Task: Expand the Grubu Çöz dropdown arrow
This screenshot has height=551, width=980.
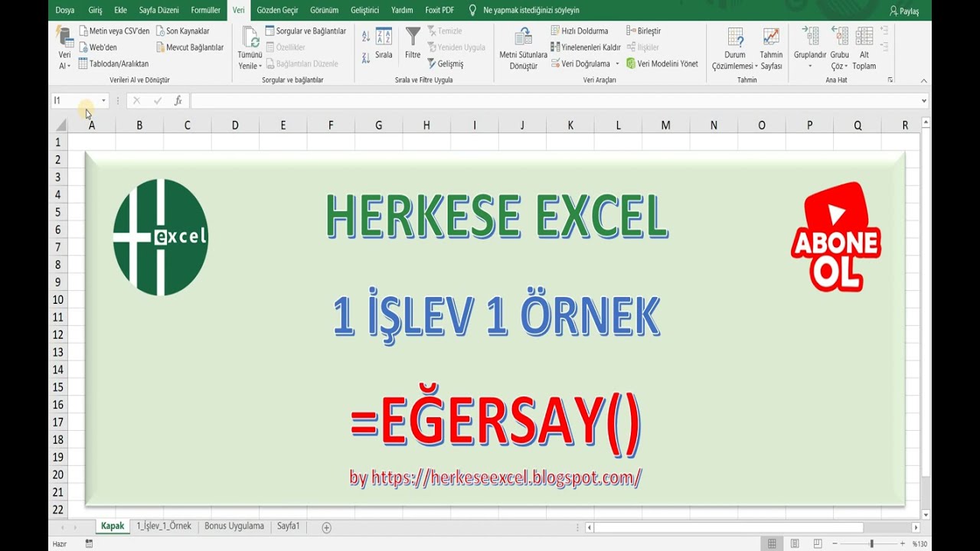Action: tap(846, 67)
